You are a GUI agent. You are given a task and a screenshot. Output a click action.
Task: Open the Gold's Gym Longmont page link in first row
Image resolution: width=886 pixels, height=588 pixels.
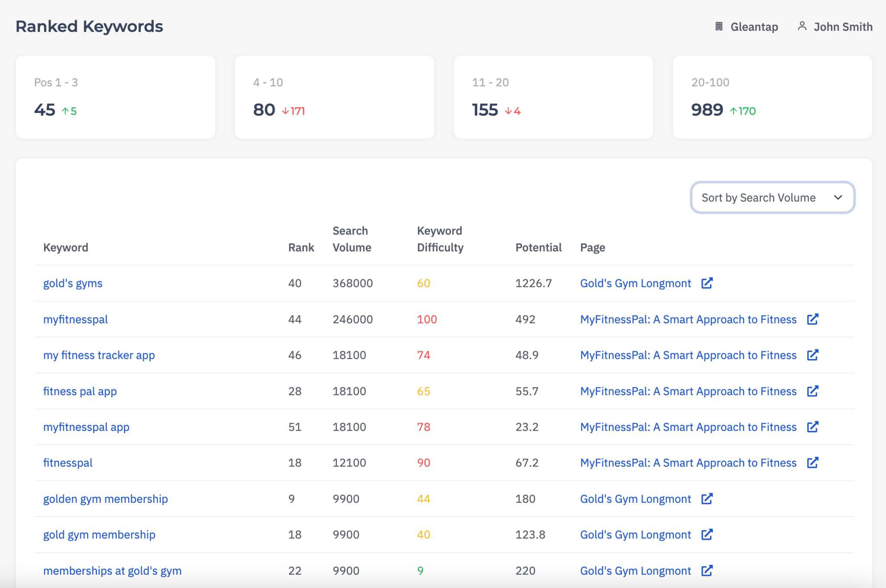(x=635, y=283)
